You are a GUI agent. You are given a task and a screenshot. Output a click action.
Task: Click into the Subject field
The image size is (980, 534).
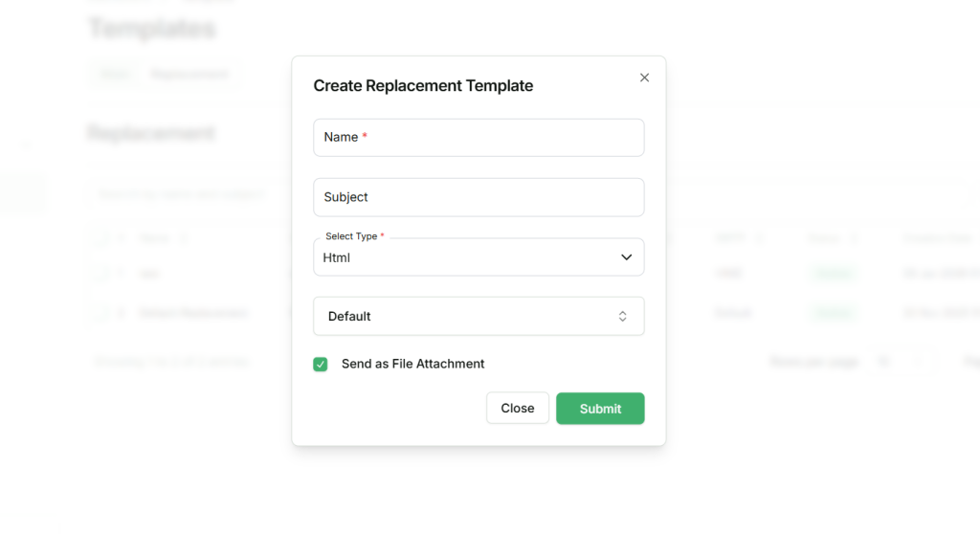click(479, 197)
